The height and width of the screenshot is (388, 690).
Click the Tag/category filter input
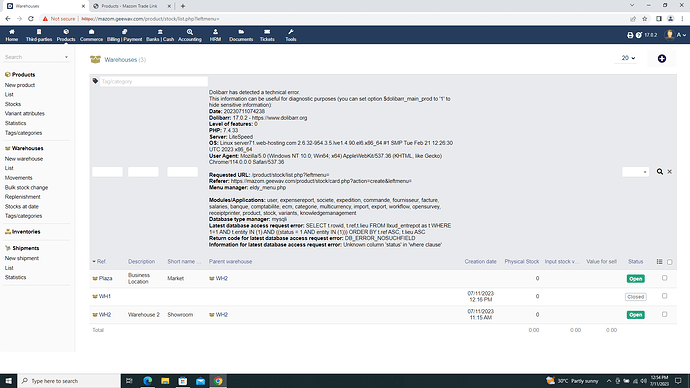153,81
